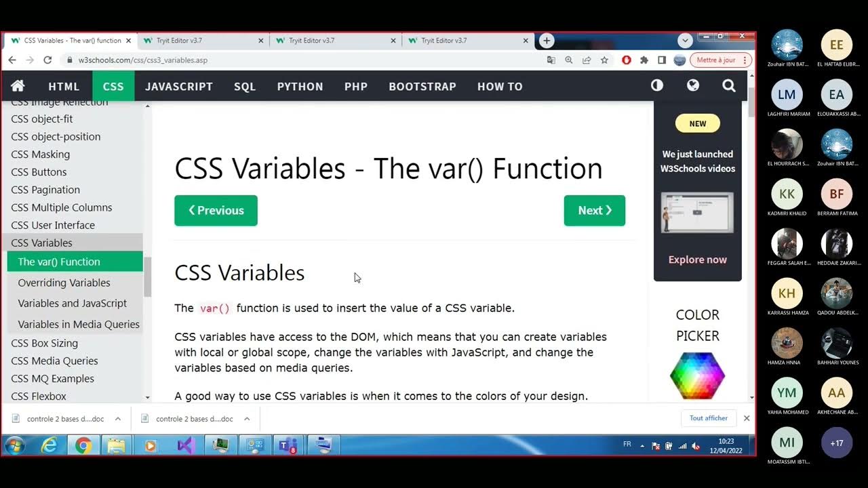Open a new browser tab
868x488 pixels.
(547, 41)
